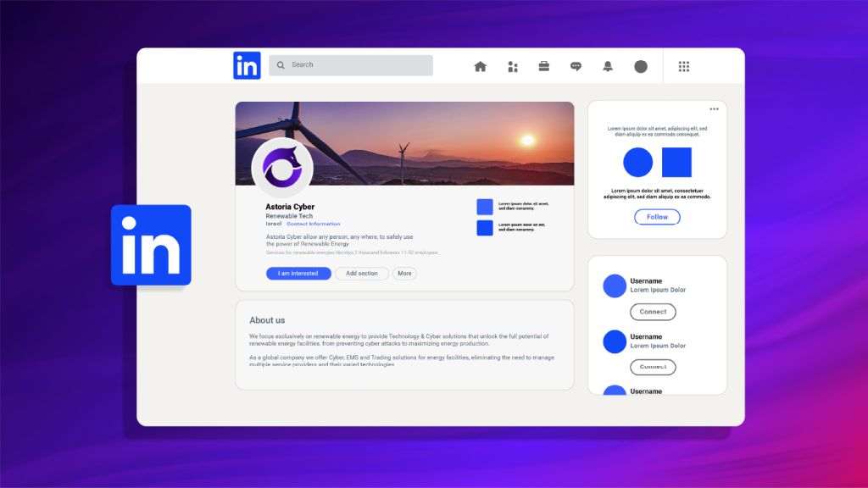Open the Contact Information link

click(313, 224)
